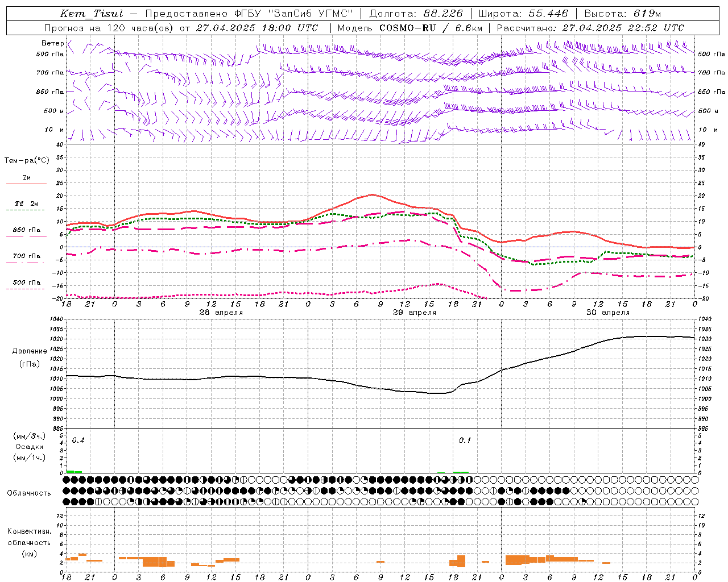
Task: Click the Ветер panel label
Action: click(52, 43)
